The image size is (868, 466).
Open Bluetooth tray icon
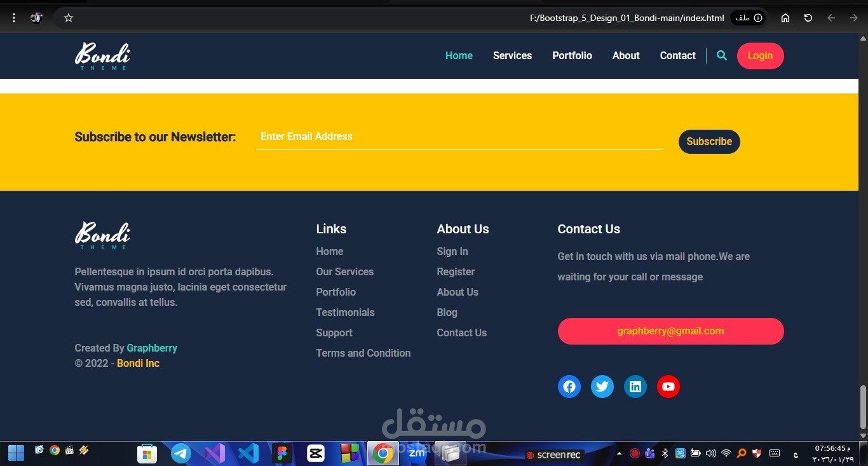[x=665, y=453]
